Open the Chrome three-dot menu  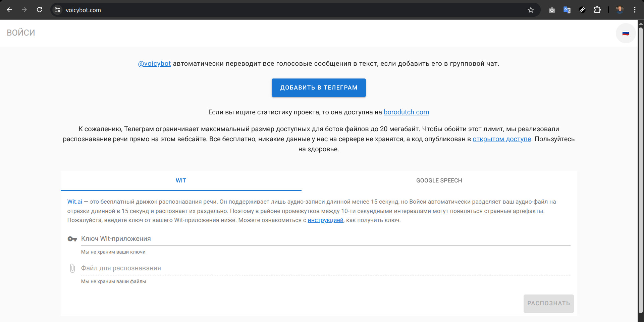point(635,10)
